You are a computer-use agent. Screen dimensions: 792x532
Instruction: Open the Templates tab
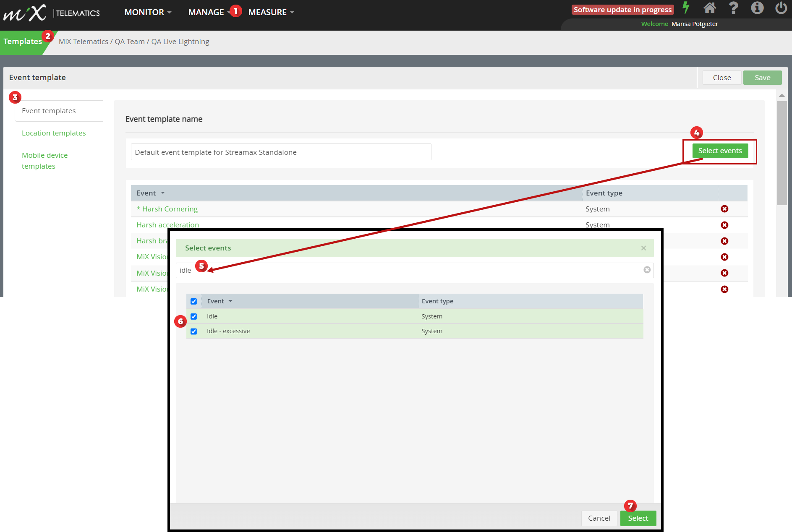pyautogui.click(x=23, y=41)
